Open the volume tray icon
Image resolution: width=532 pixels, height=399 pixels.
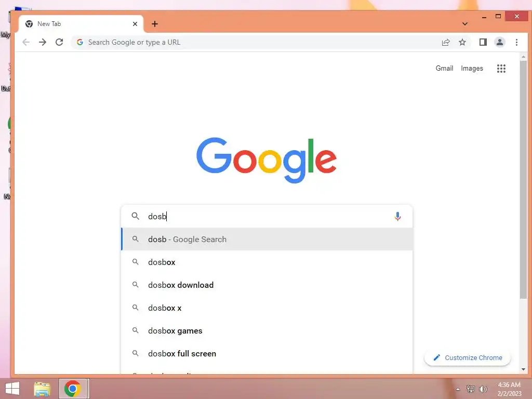pyautogui.click(x=483, y=389)
